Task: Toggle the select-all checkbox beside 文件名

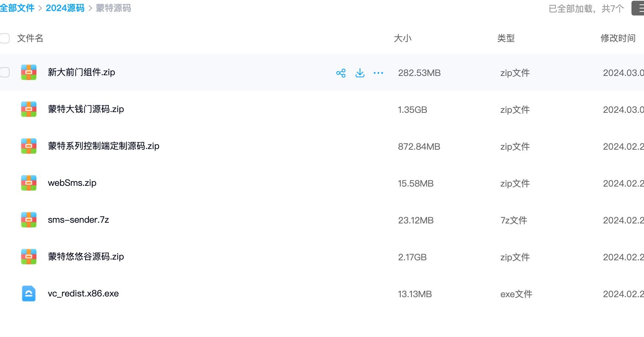Action: tap(4, 38)
